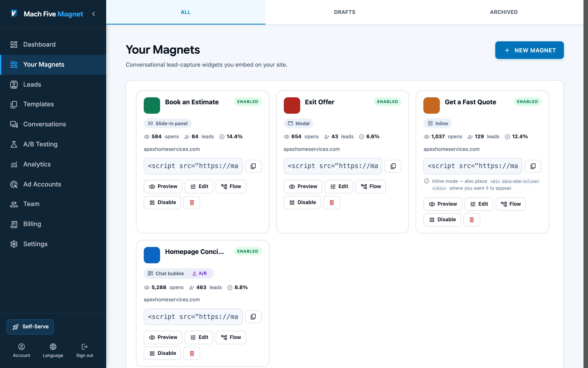Viewport: 588px width, 368px height.
Task: Click the Ad Accounts icon
Action: click(x=14, y=184)
